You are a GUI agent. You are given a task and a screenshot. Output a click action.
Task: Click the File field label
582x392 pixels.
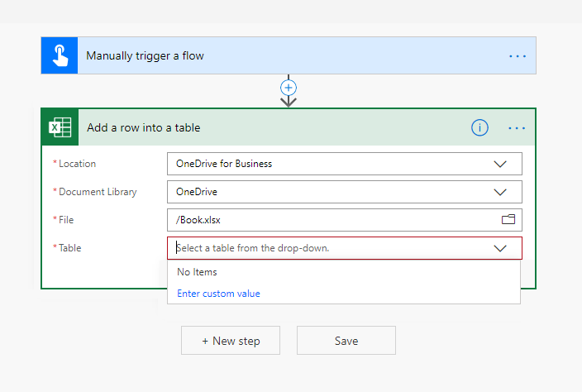pyautogui.click(x=66, y=220)
